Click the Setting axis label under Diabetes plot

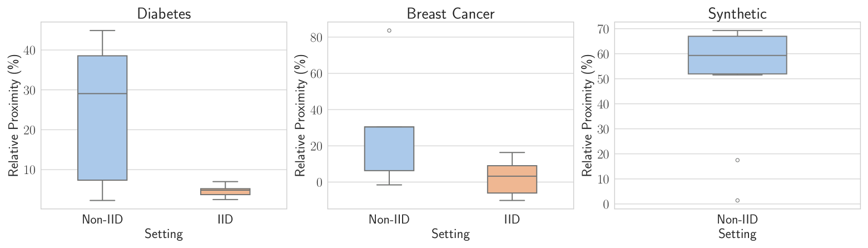163,234
